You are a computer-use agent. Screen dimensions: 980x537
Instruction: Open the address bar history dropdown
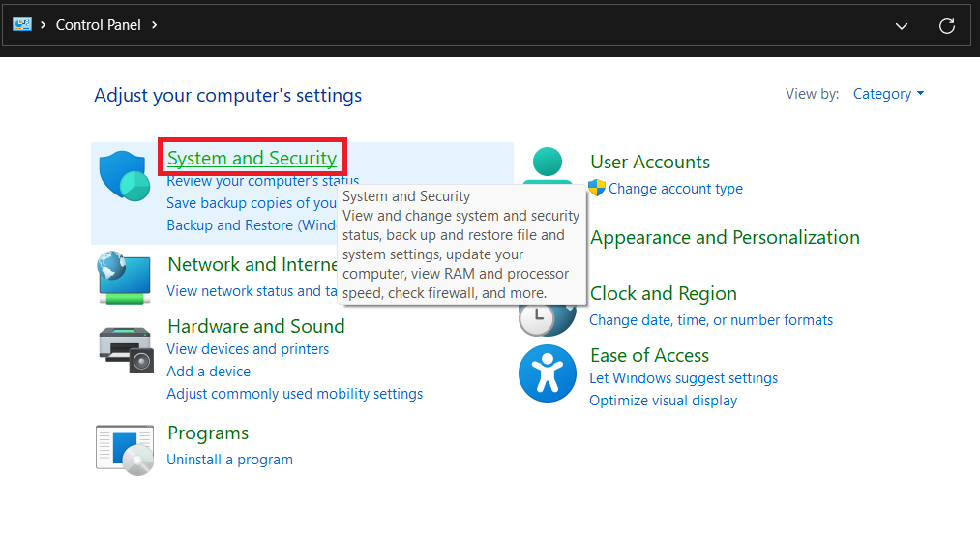[902, 25]
